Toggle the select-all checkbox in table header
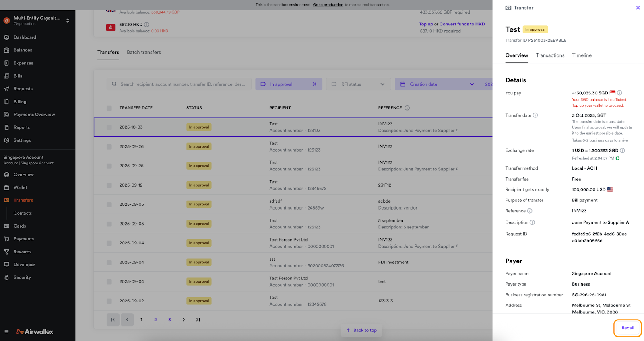 coord(109,108)
